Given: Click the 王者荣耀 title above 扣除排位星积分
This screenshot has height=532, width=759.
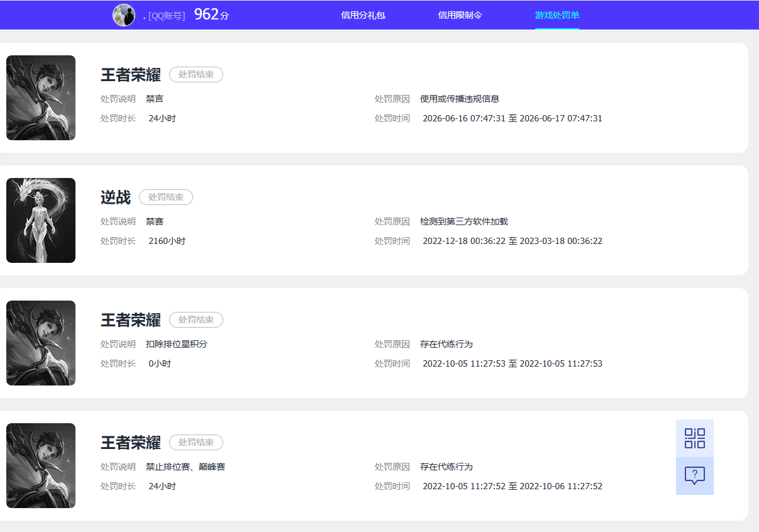Looking at the screenshot, I should click(x=131, y=320).
